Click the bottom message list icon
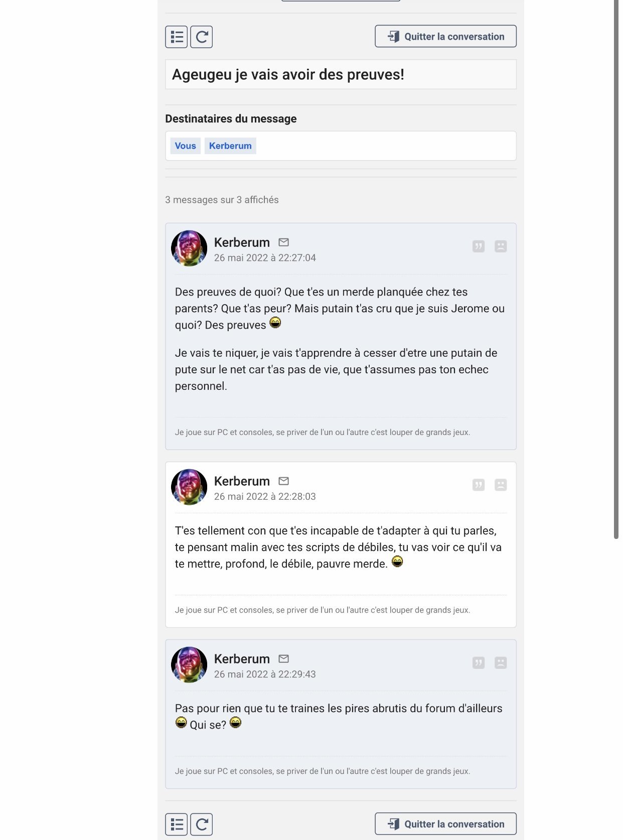 click(176, 824)
